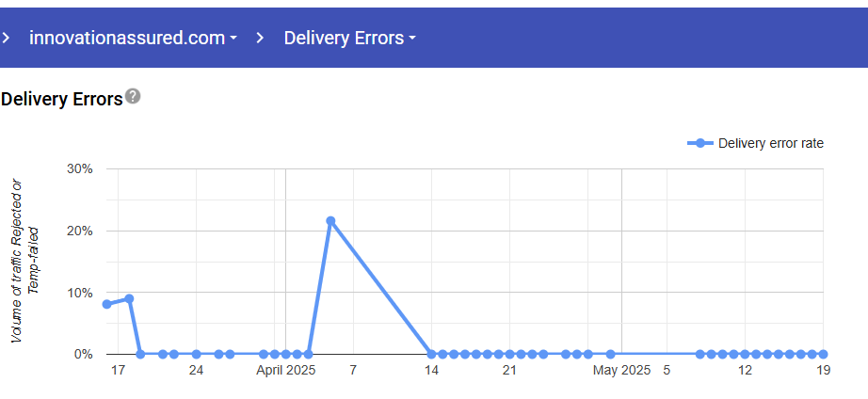This screenshot has width=868, height=399.
Task: Click the May 2025 axis label
Action: pyautogui.click(x=621, y=371)
